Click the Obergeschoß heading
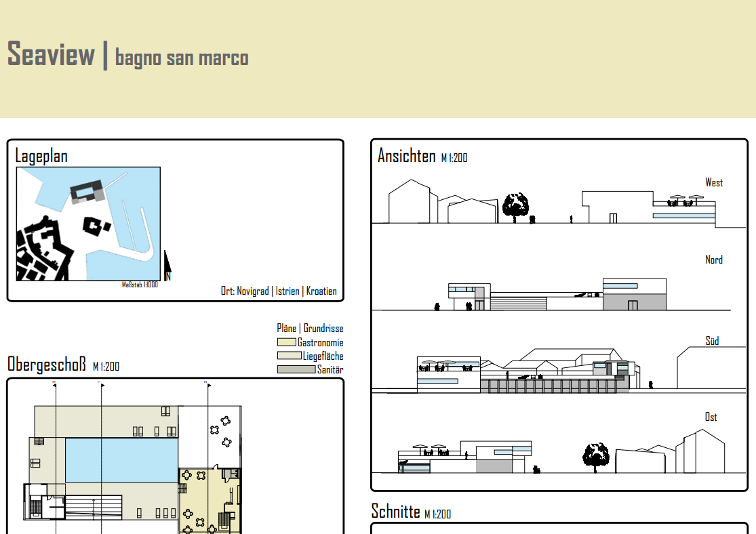Screen dimensions: 756x534 pyautogui.click(x=47, y=365)
